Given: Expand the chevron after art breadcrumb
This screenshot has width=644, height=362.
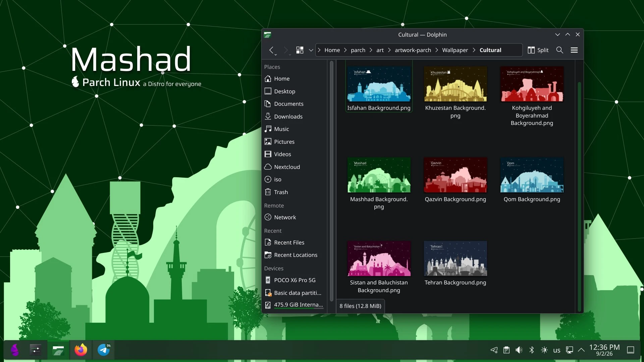Looking at the screenshot, I should click(389, 50).
